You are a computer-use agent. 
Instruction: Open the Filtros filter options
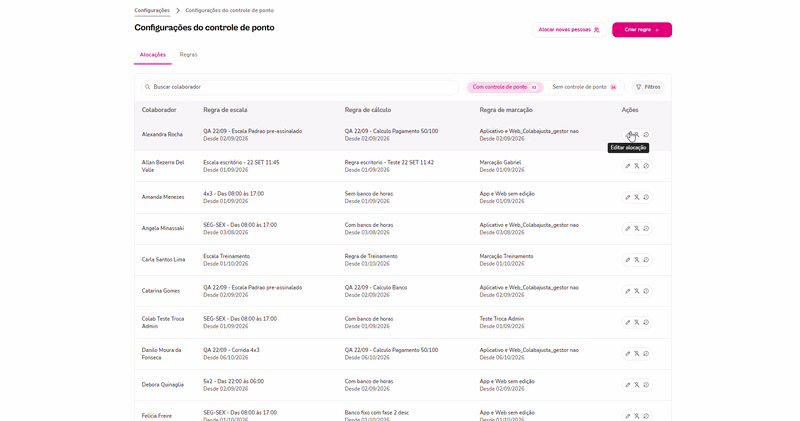point(648,87)
